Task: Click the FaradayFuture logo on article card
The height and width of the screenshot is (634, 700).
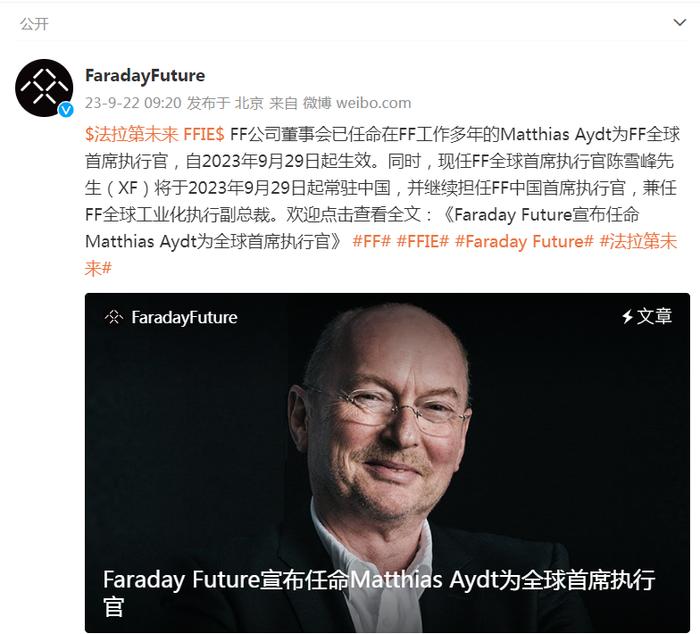Action: coord(113,317)
